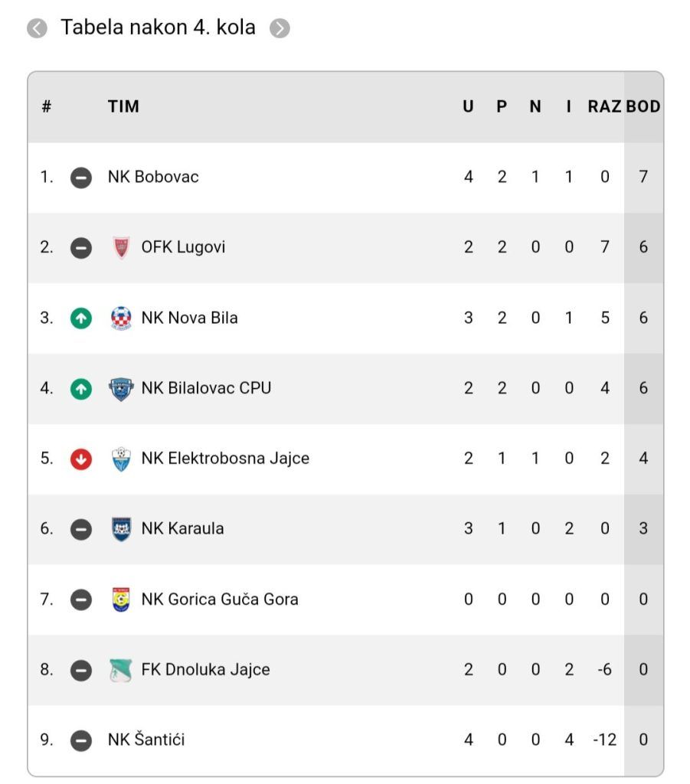Open the NK Karaula team name
690x784 pixels.
click(182, 528)
